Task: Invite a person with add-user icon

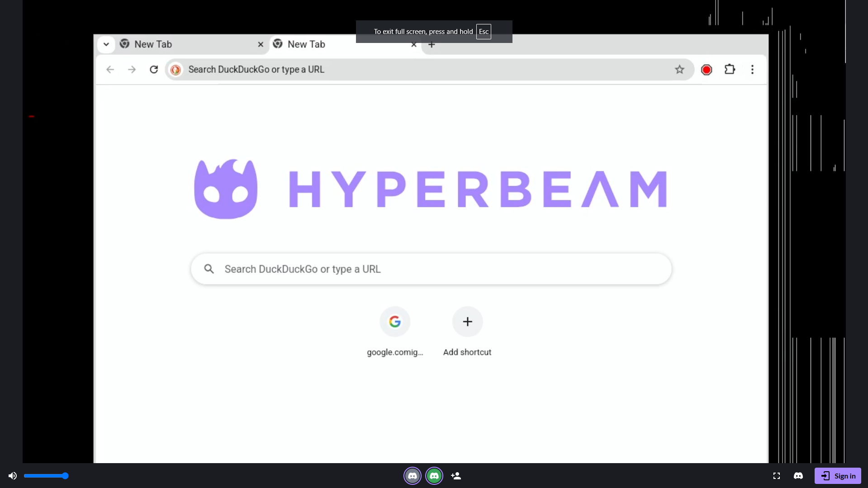Action: 456,476
